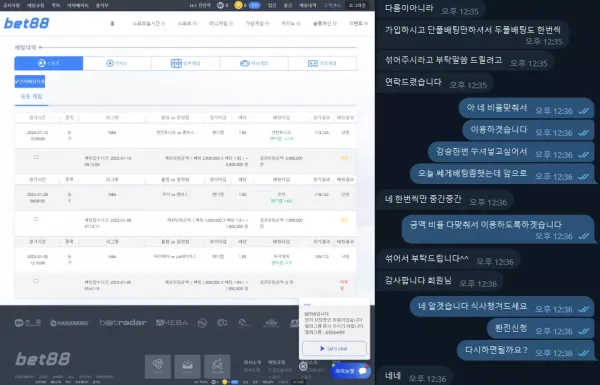Click the blue pill button beside points
The width and height of the screenshot is (600, 385).
[255, 5]
